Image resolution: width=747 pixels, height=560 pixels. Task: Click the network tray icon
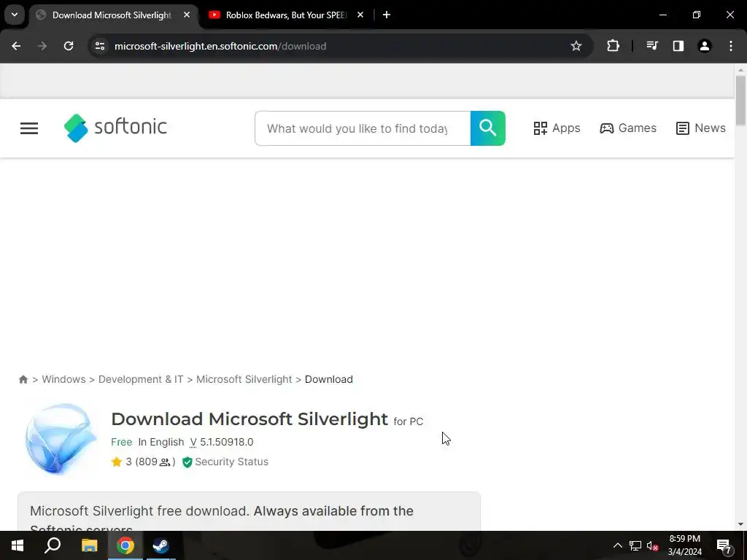click(x=635, y=545)
